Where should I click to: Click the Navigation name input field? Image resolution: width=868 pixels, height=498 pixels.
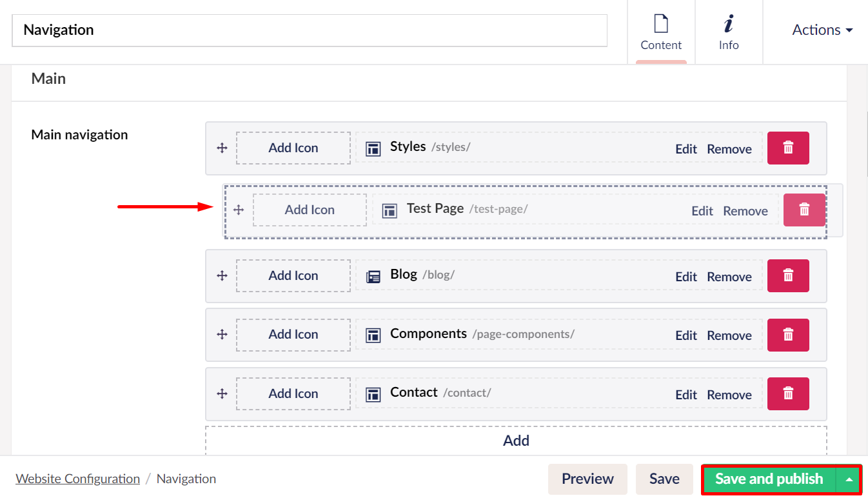[310, 30]
